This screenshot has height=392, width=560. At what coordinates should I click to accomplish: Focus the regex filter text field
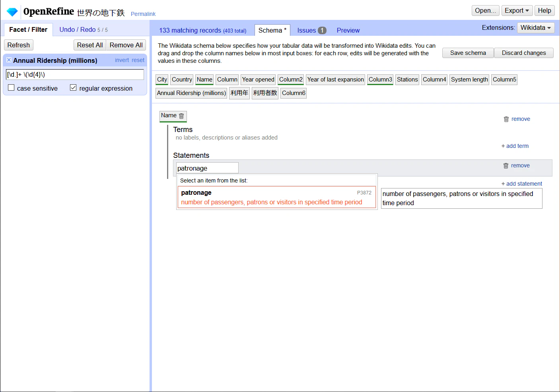tap(75, 74)
